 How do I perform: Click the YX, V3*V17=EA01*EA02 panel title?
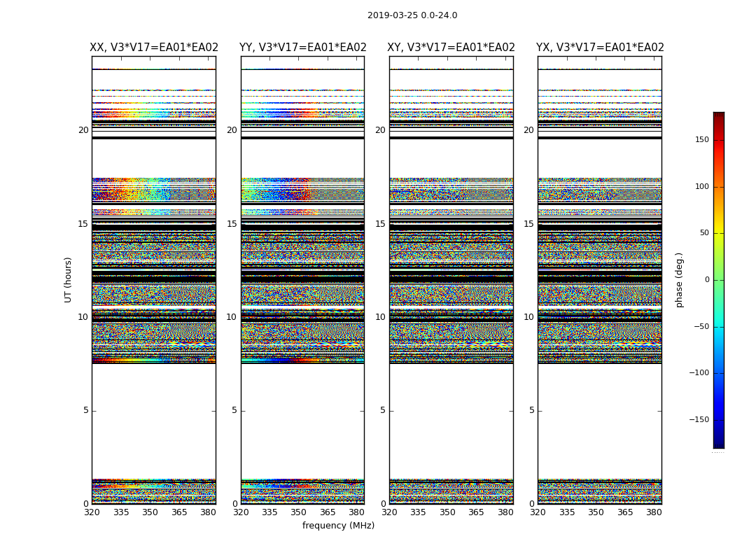(600, 48)
